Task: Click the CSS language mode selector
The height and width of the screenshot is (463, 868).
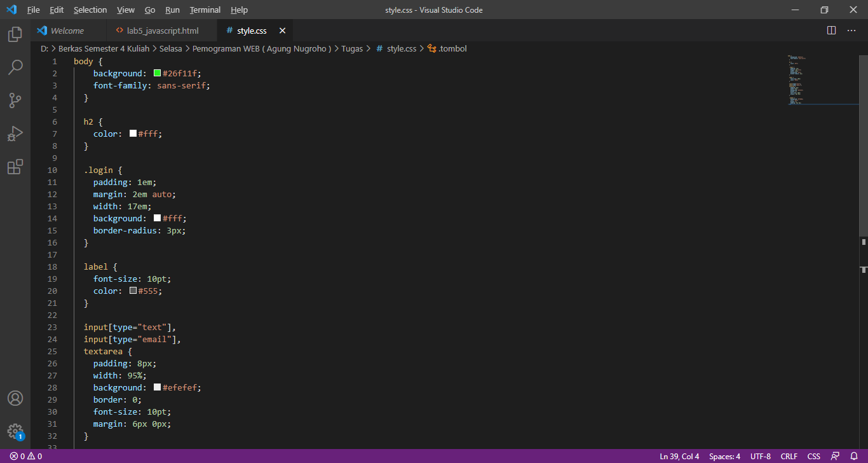Action: [813, 456]
